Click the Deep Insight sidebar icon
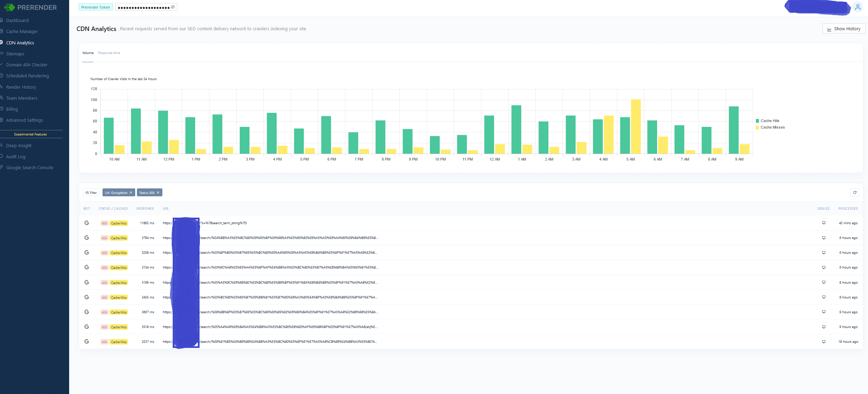 1,145
